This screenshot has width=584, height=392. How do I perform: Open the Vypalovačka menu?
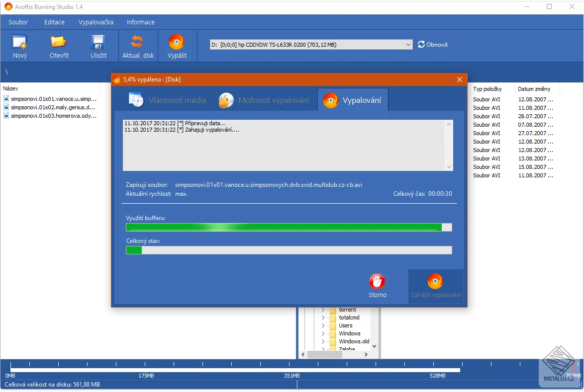(x=96, y=22)
